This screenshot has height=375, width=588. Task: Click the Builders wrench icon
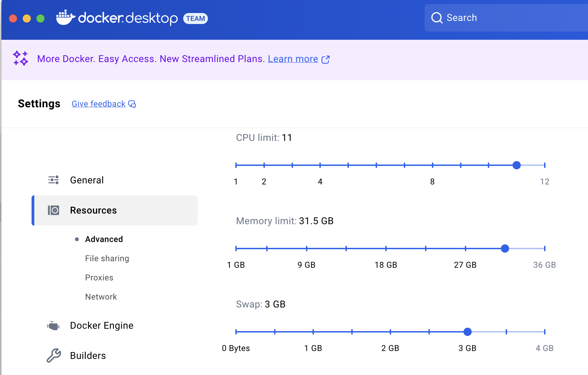coord(54,355)
